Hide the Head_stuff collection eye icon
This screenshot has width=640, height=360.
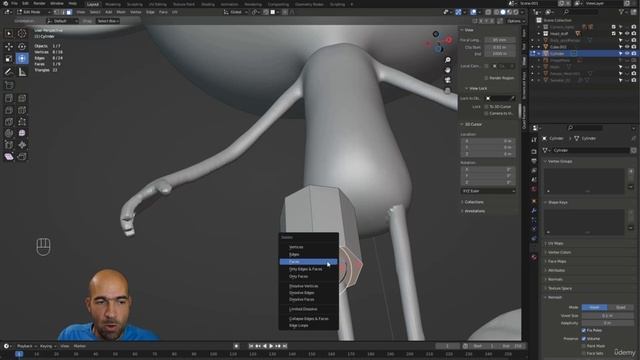627,33
